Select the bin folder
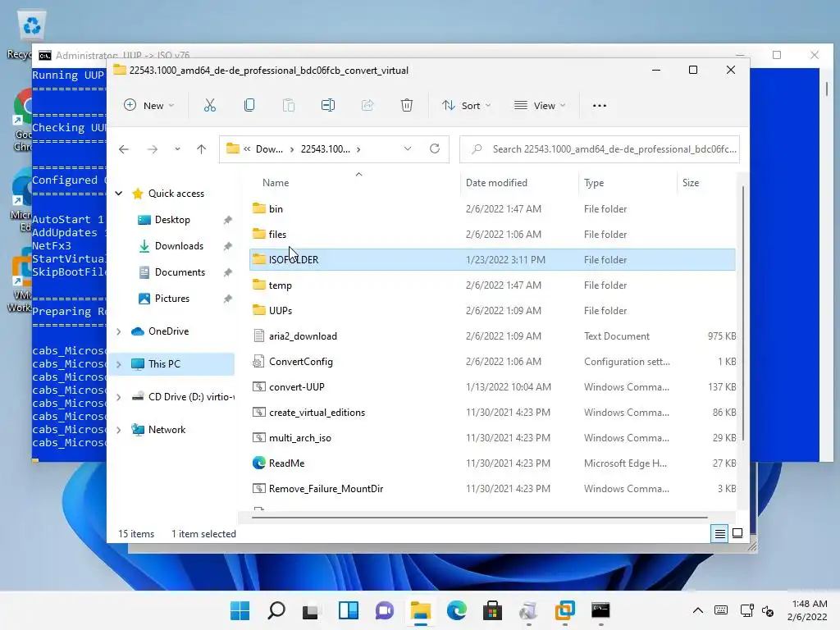Image resolution: width=840 pixels, height=630 pixels. point(492,209)
